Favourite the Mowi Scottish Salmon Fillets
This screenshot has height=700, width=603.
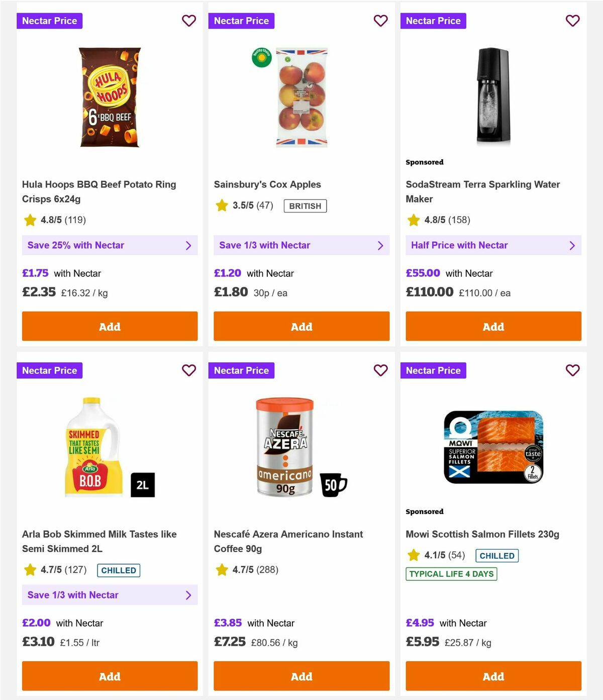(x=572, y=370)
